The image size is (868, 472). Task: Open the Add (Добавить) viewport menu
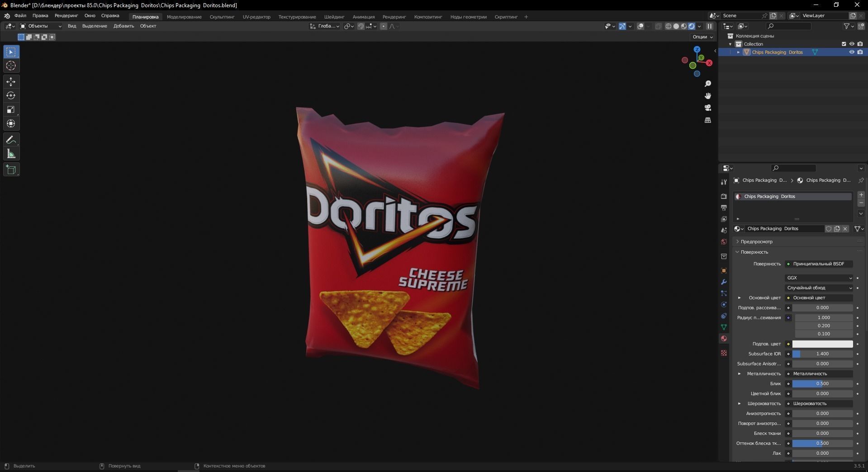(x=123, y=26)
